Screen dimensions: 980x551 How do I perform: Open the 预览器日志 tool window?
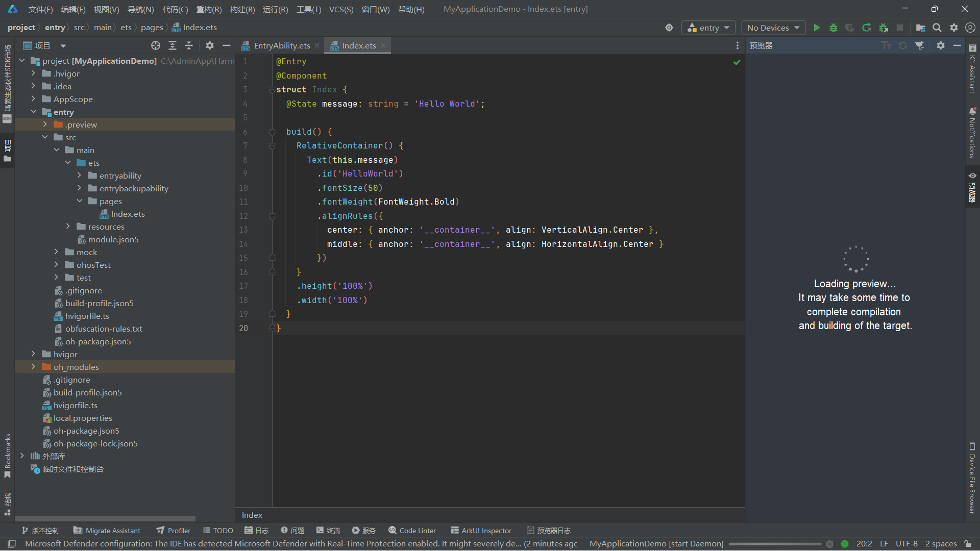click(x=548, y=531)
